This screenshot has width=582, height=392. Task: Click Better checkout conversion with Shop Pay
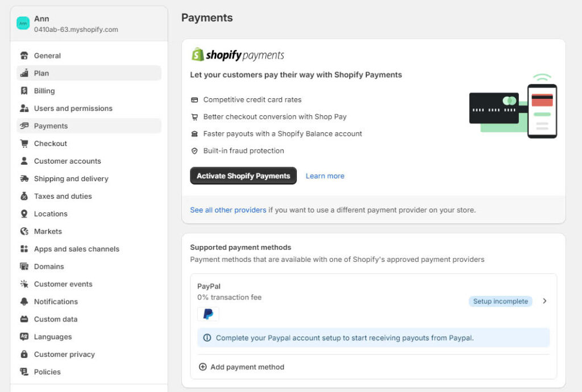click(275, 117)
